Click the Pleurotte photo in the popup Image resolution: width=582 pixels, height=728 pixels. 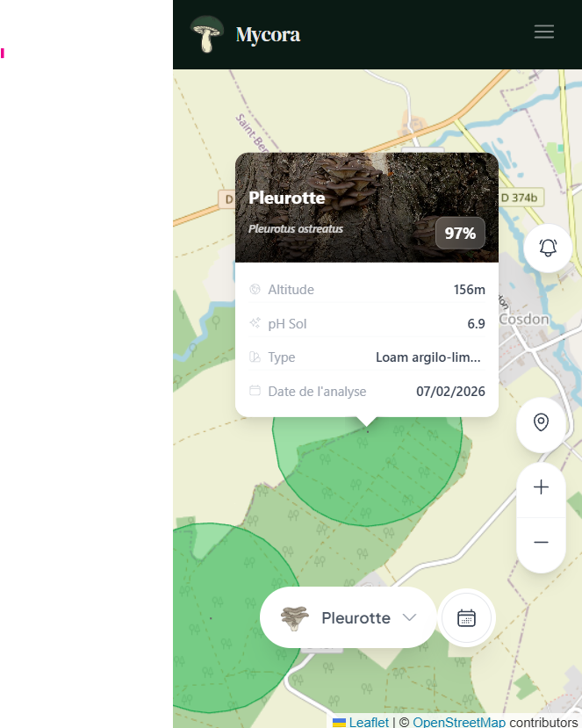(367, 207)
